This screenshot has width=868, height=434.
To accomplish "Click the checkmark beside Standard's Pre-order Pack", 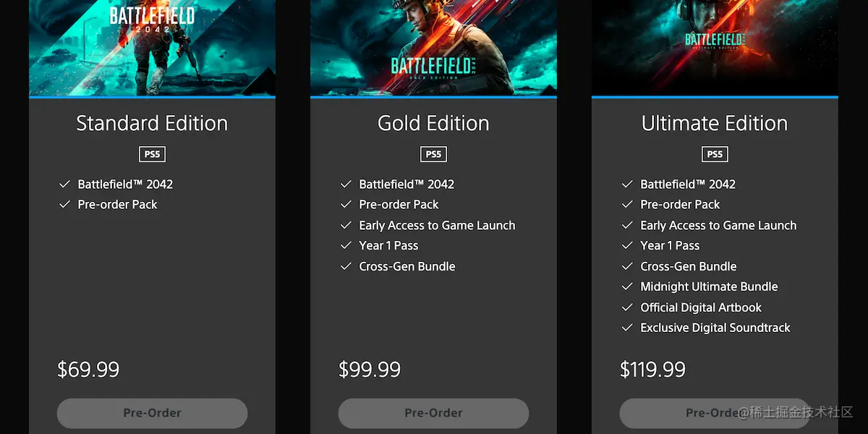I will (x=64, y=205).
